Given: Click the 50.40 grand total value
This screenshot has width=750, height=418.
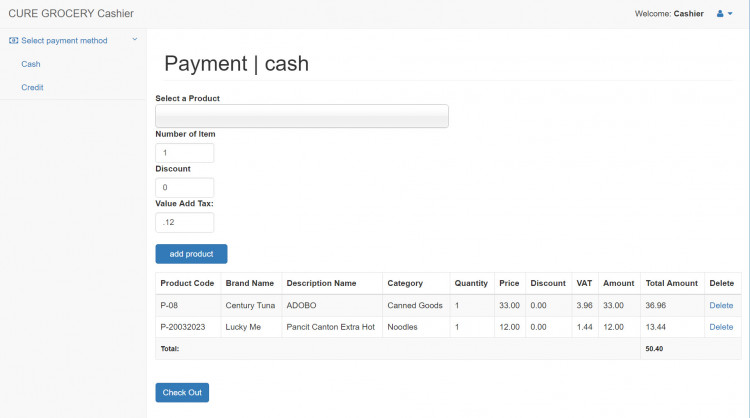Looking at the screenshot, I should tap(654, 349).
